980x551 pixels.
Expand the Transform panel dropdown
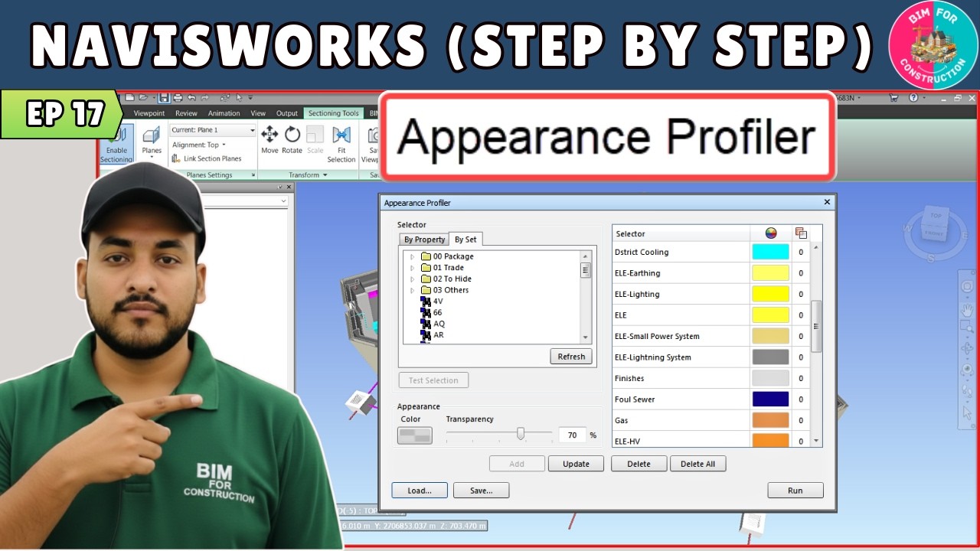click(308, 174)
